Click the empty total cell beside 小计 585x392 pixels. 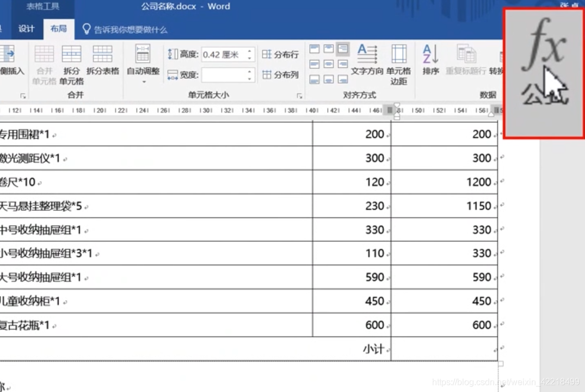[445, 349]
